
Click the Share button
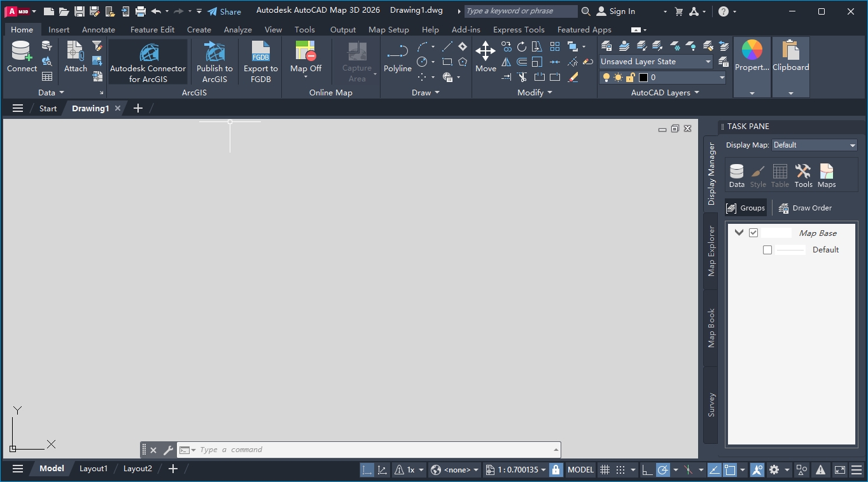225,11
